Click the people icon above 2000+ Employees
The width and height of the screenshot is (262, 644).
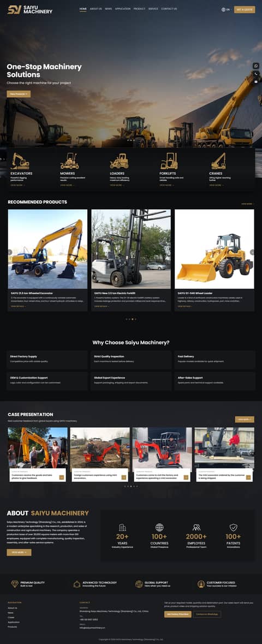point(196,527)
